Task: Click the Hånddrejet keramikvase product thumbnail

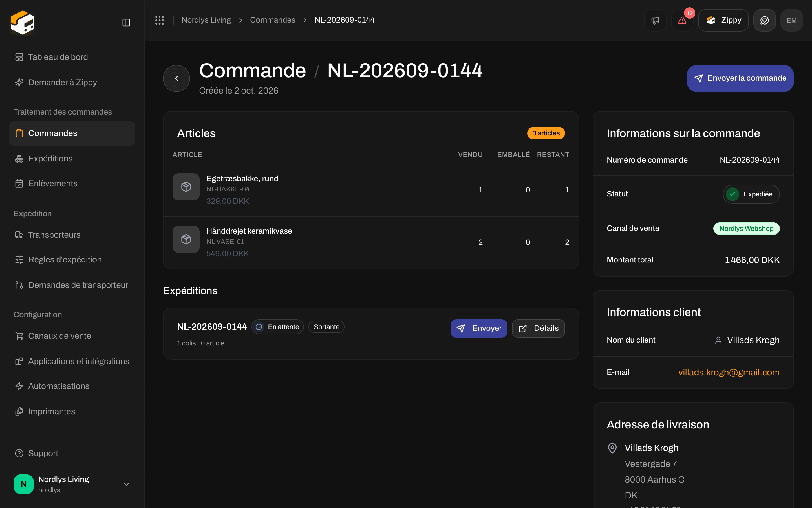Action: [x=186, y=239]
